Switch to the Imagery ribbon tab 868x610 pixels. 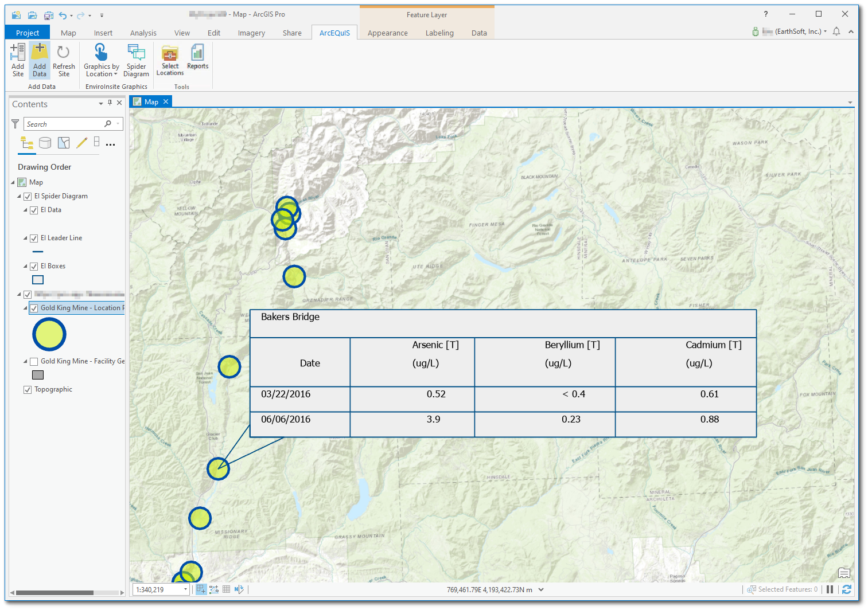coord(251,33)
